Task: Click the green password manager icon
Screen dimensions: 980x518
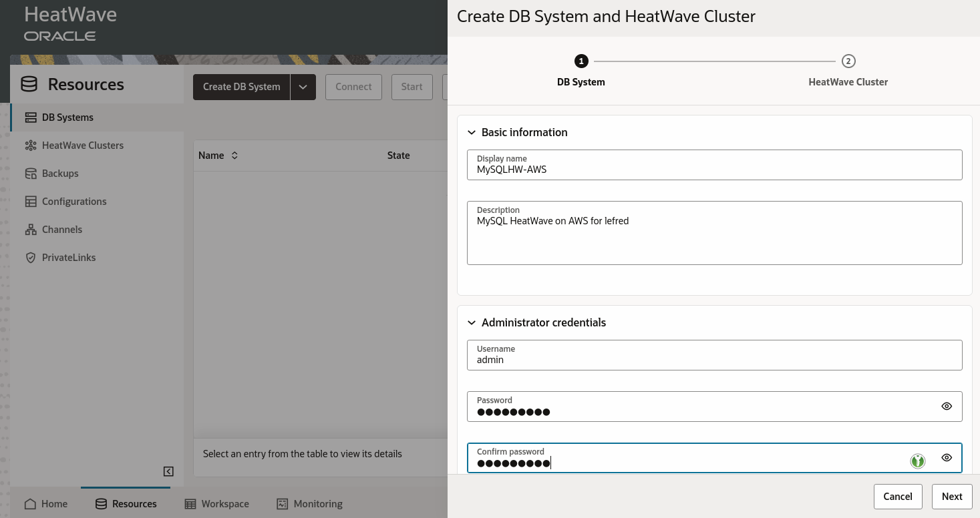Action: click(918, 461)
